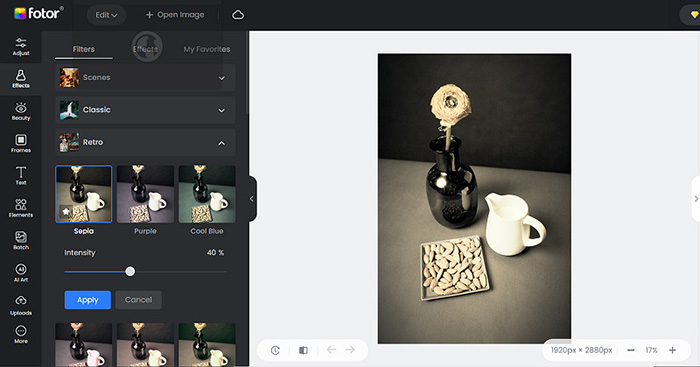Open the Batch editing tool
The height and width of the screenshot is (367, 700).
(21, 240)
